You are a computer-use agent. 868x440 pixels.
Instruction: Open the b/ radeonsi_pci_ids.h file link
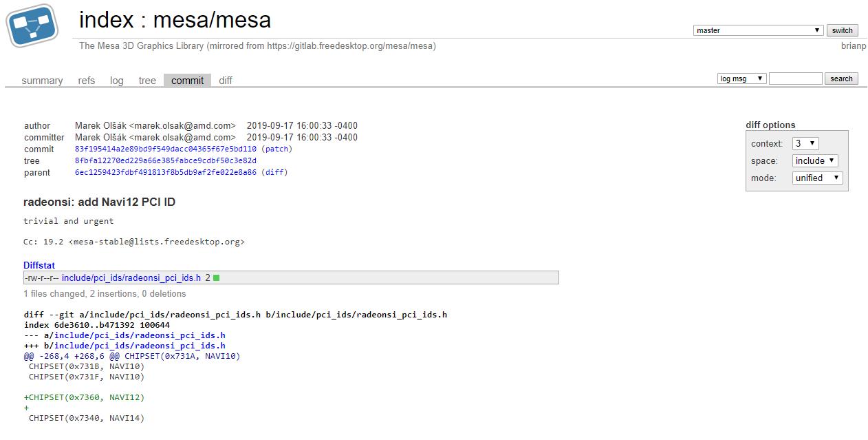point(140,346)
